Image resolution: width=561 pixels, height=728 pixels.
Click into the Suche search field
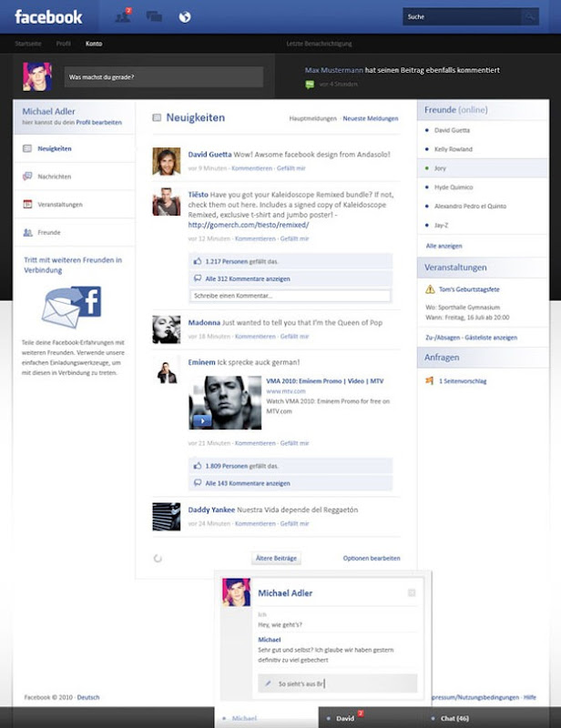click(x=462, y=16)
